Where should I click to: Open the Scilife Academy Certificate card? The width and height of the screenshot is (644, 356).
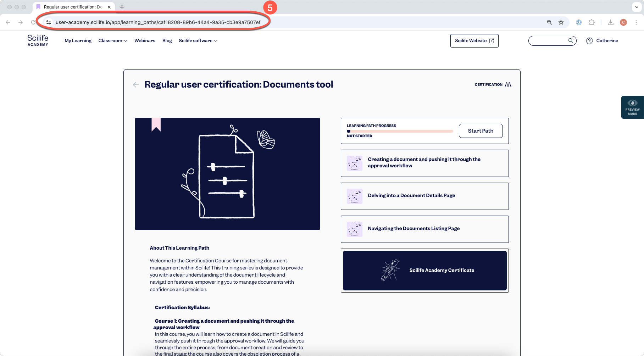[x=425, y=271]
